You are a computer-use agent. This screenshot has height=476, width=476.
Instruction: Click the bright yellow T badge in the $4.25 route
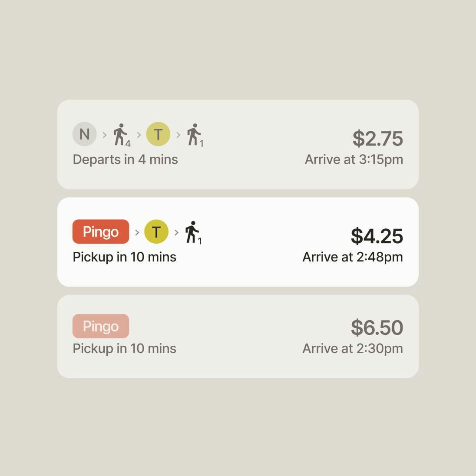click(x=156, y=231)
